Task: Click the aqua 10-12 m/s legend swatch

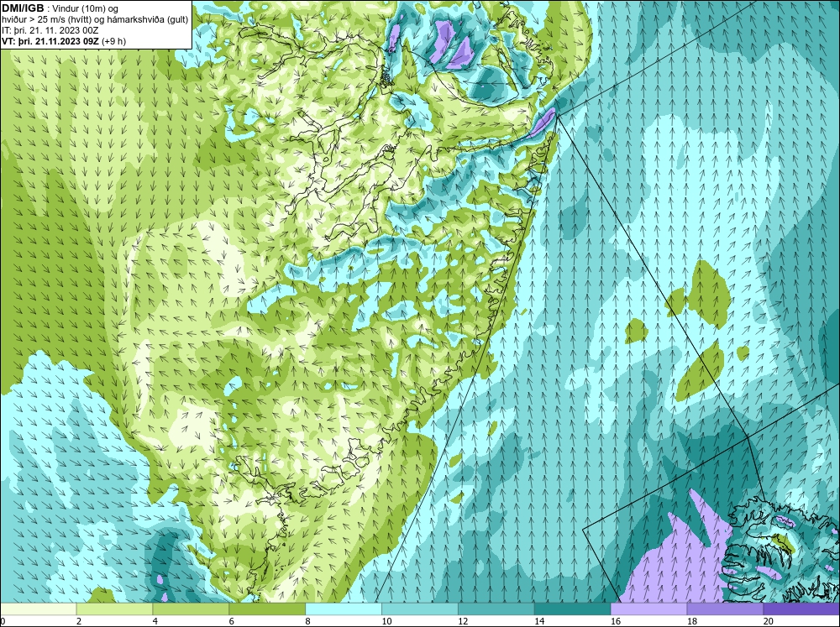Action: click(x=419, y=609)
